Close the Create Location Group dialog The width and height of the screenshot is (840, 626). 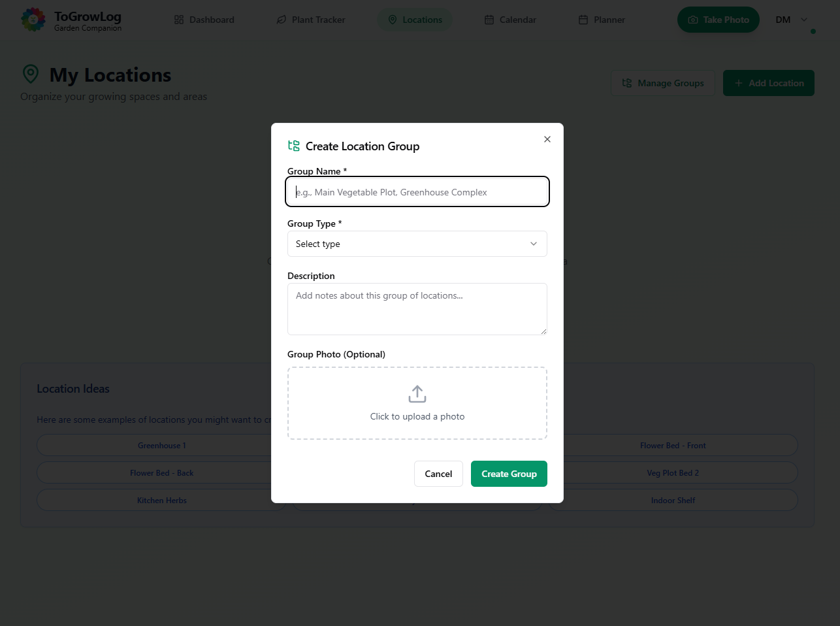pyautogui.click(x=547, y=139)
